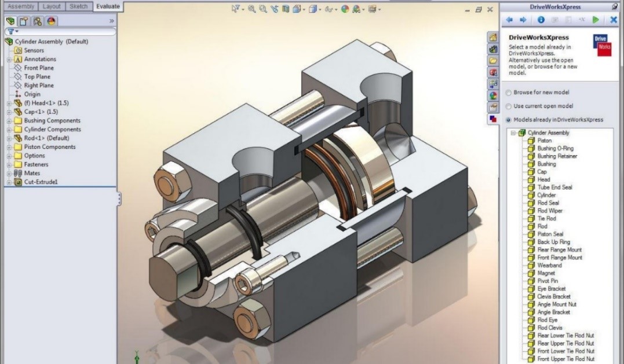Switch to the Evaluate tab
This screenshot has height=364, width=624.
pyautogui.click(x=108, y=6)
